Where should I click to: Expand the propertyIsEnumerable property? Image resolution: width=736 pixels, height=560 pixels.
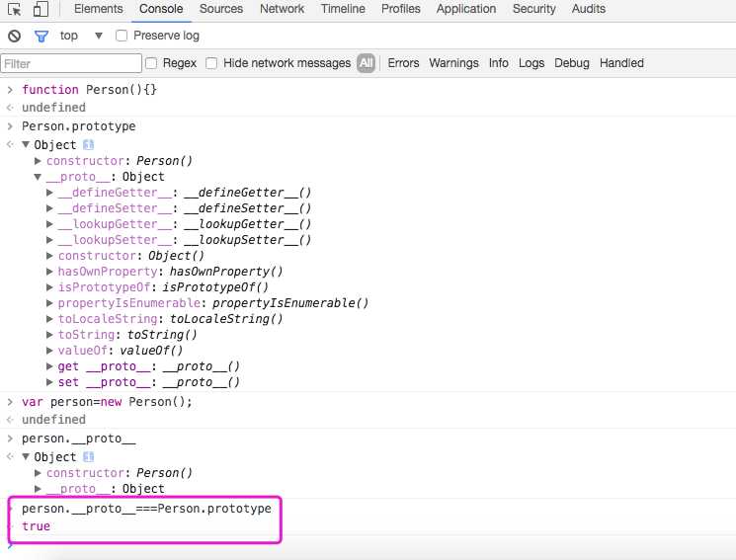point(49,303)
